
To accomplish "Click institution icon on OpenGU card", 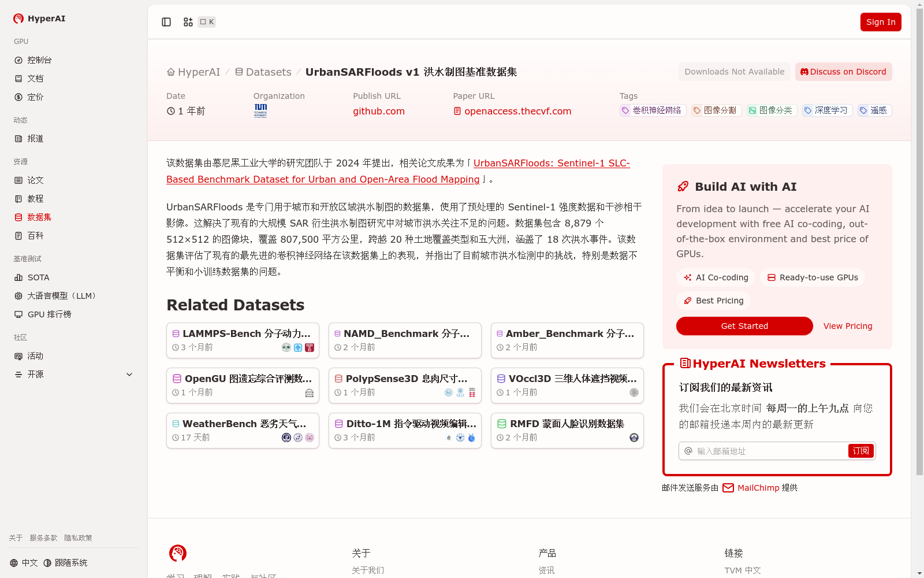I will click(310, 393).
